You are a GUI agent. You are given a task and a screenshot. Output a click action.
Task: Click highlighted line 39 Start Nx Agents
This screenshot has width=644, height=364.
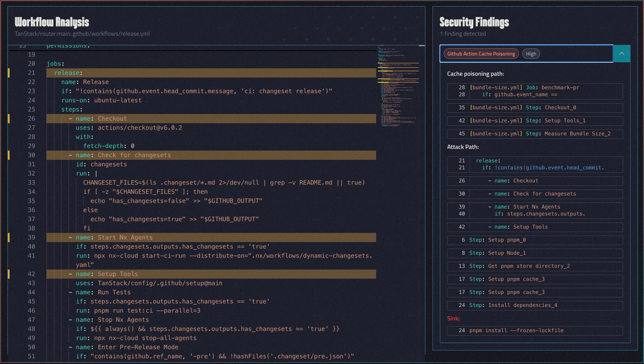211,237
